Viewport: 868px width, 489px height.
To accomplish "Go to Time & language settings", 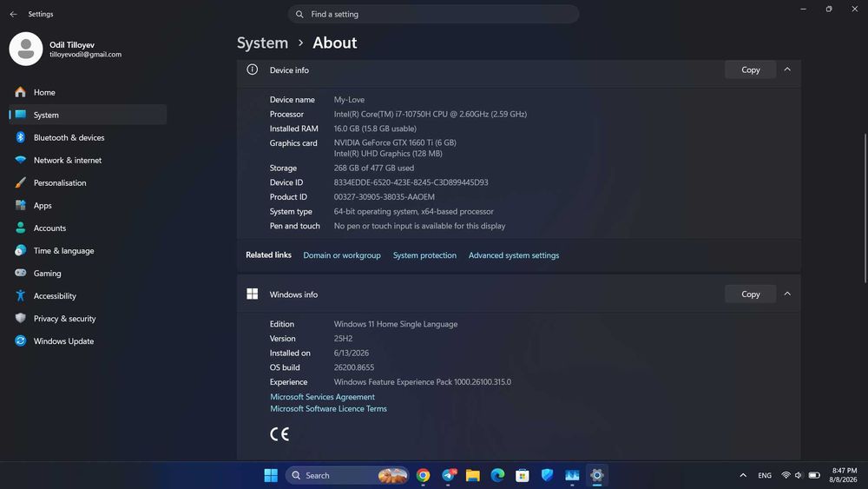I will [x=88, y=251].
